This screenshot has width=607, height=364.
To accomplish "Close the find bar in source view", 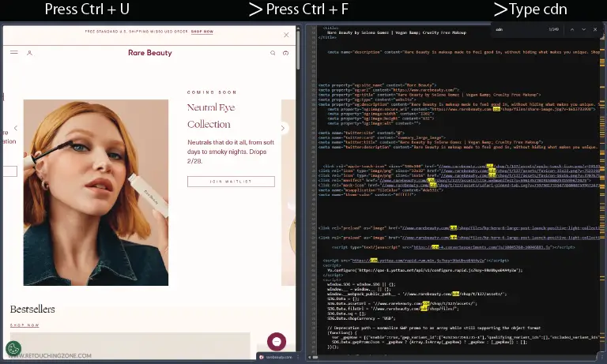I will (x=595, y=29).
